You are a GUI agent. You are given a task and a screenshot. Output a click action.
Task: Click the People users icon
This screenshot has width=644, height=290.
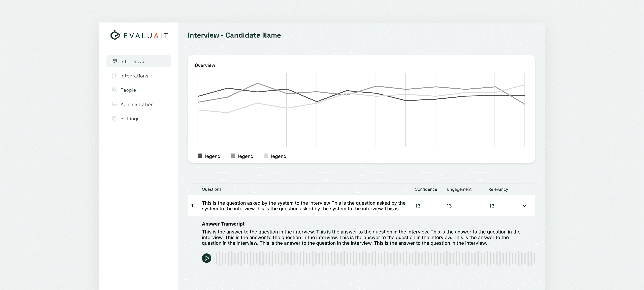(x=114, y=90)
